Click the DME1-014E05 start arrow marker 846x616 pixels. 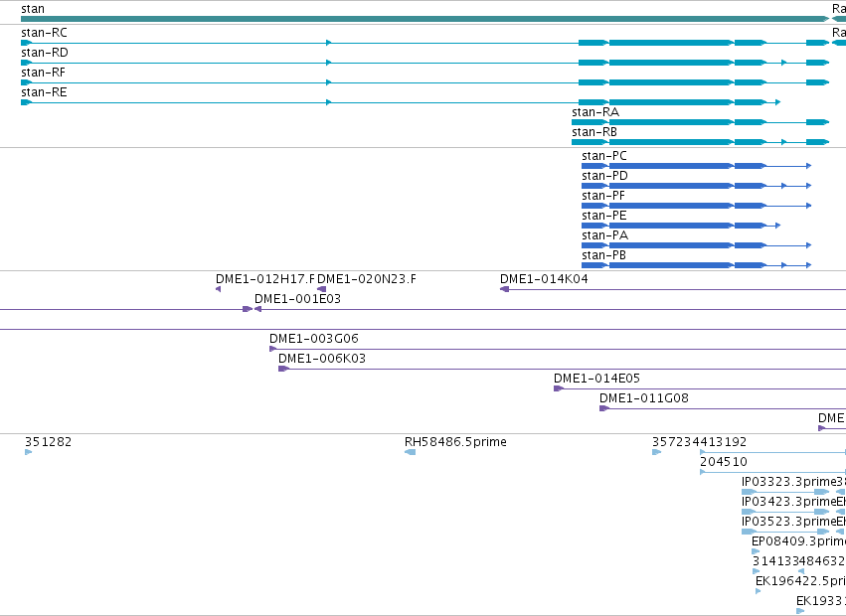point(559,388)
